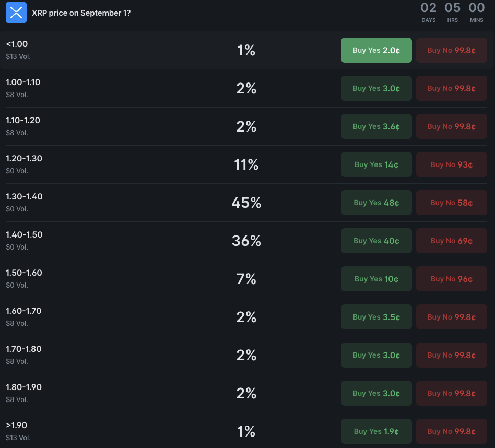Click the countdown timer display

(452, 13)
